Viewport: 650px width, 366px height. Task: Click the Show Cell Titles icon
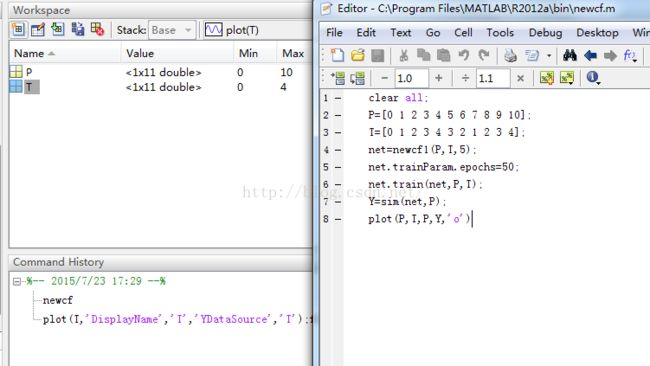tap(567, 78)
